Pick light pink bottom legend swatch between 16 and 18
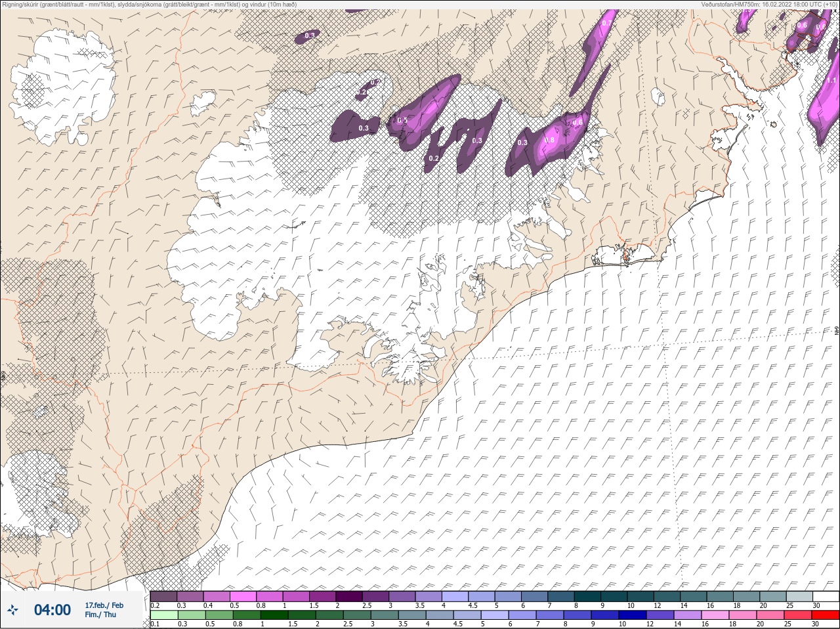Viewport: 840px width, 629px height. [715, 615]
